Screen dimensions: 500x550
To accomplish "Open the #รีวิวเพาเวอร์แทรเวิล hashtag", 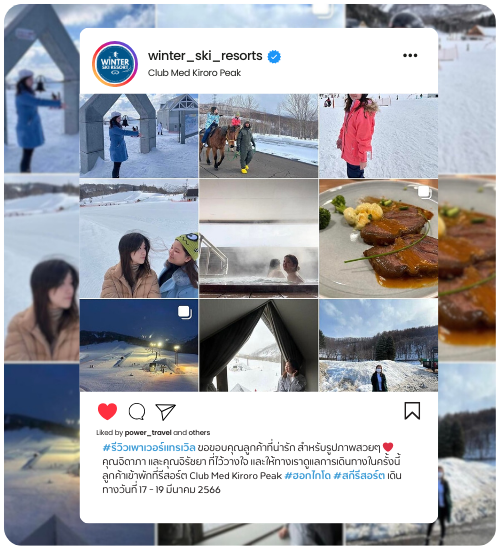I will point(149,448).
